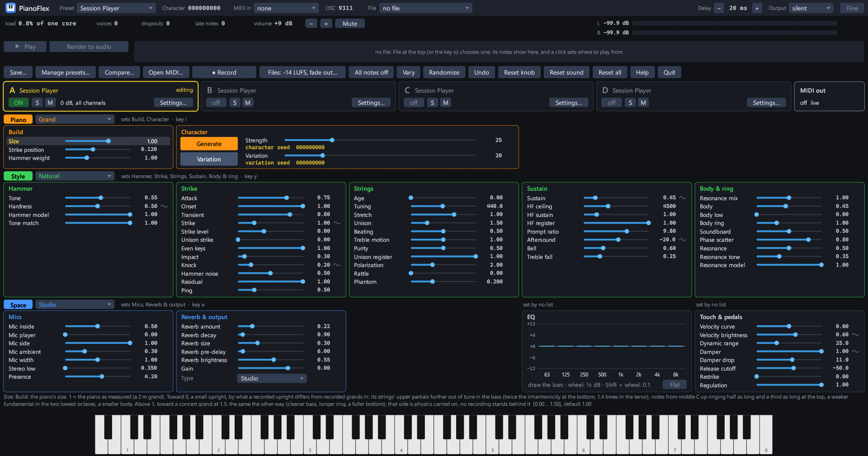Open the Piano Grand dropdown
This screenshot has height=456, width=868.
(75, 119)
